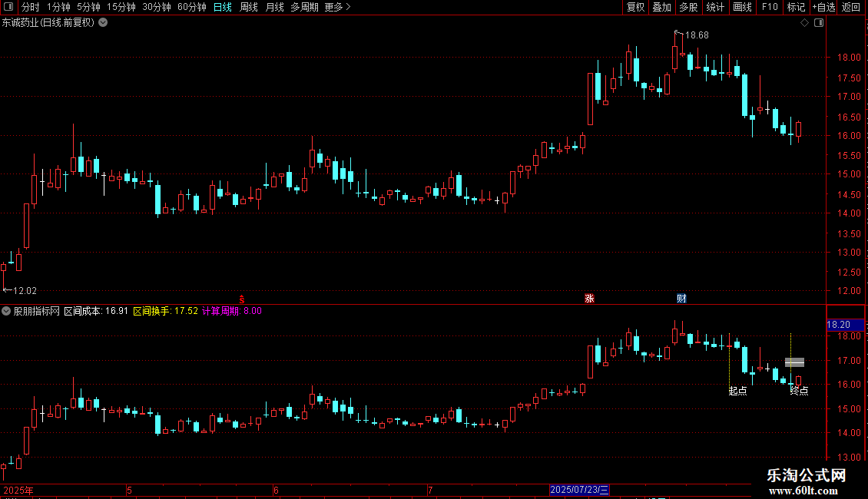Click the blue 财 marker on the chart

pos(681,298)
